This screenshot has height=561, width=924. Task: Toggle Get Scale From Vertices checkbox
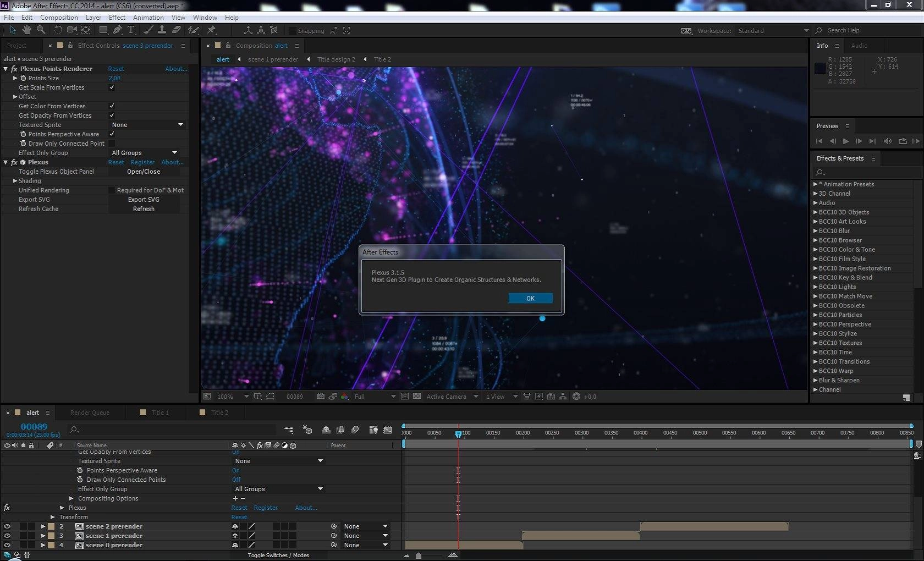[112, 87]
